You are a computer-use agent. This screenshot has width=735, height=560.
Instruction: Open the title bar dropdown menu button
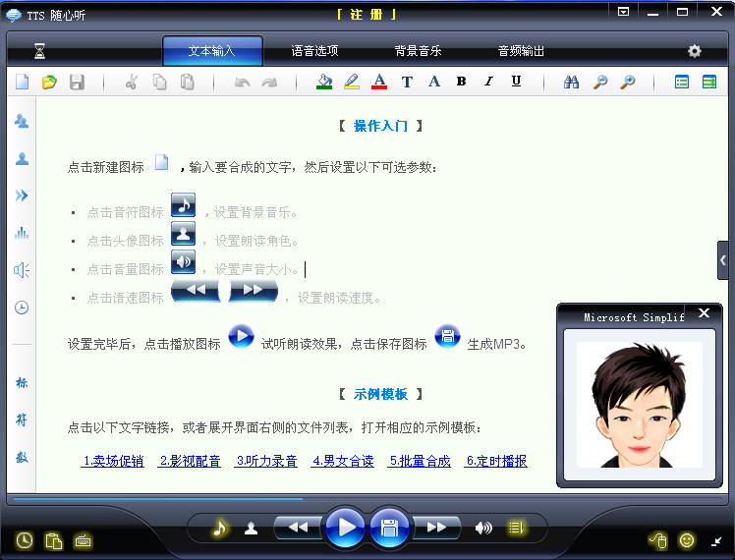point(623,12)
